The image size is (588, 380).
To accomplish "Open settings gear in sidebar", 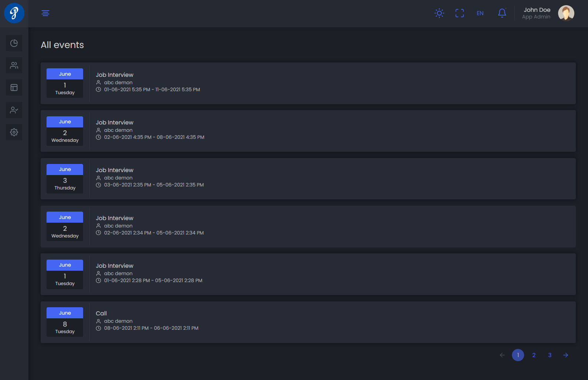I will (14, 132).
